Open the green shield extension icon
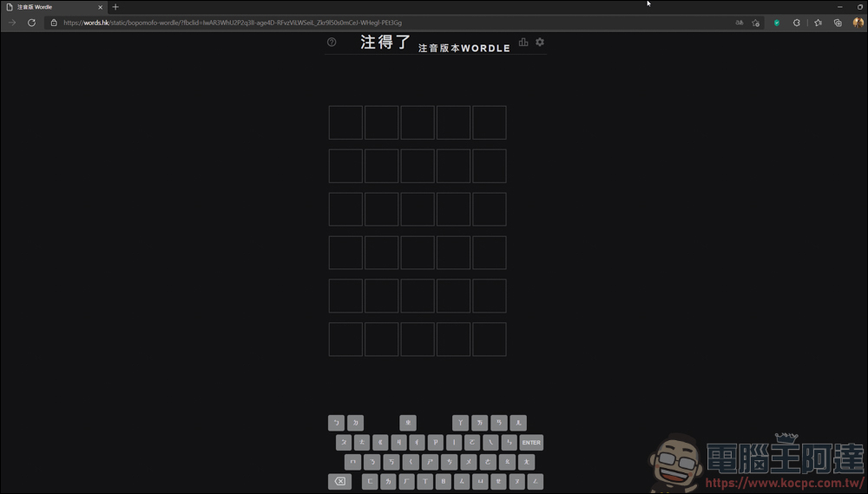Screen dimensions: 868x494 (x=777, y=23)
